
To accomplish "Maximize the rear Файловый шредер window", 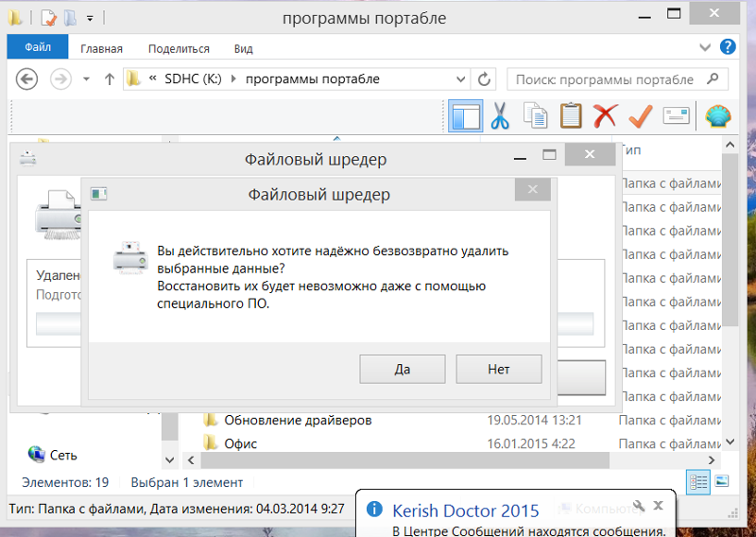I will point(549,155).
